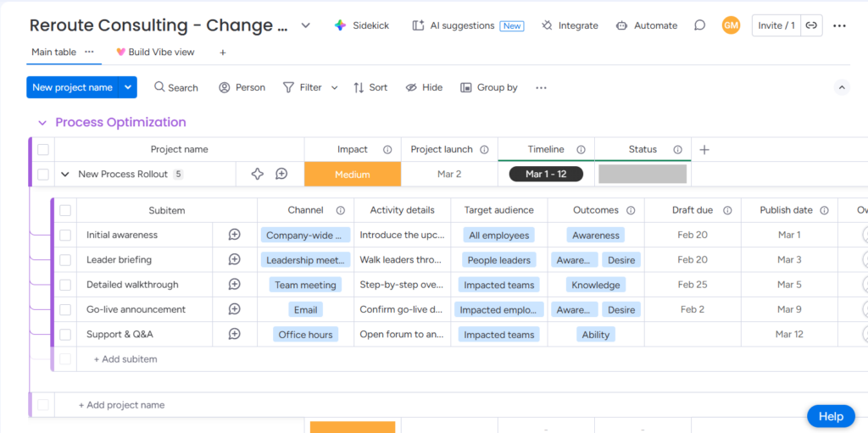Open the Mar 1 - 12 timeline pill
Screen dimensions: 868x433
pyautogui.click(x=546, y=175)
